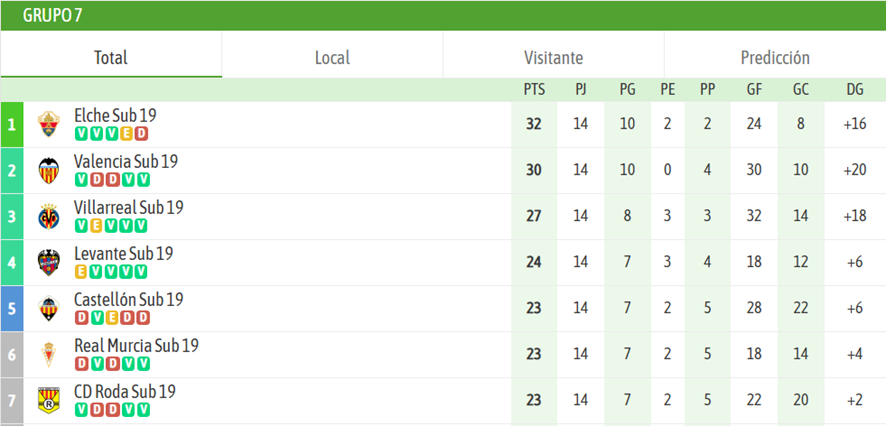886x426 pixels.
Task: Click the GRUPO 7 header bar
Action: click(443, 16)
